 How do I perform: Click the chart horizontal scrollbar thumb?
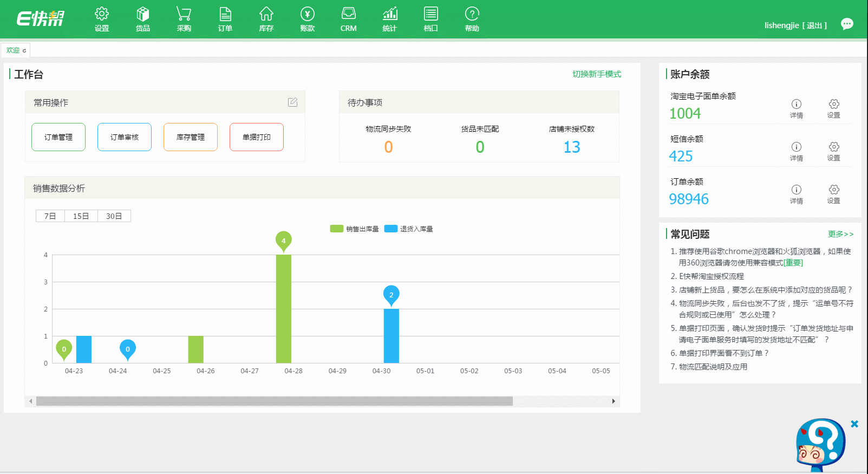point(275,401)
